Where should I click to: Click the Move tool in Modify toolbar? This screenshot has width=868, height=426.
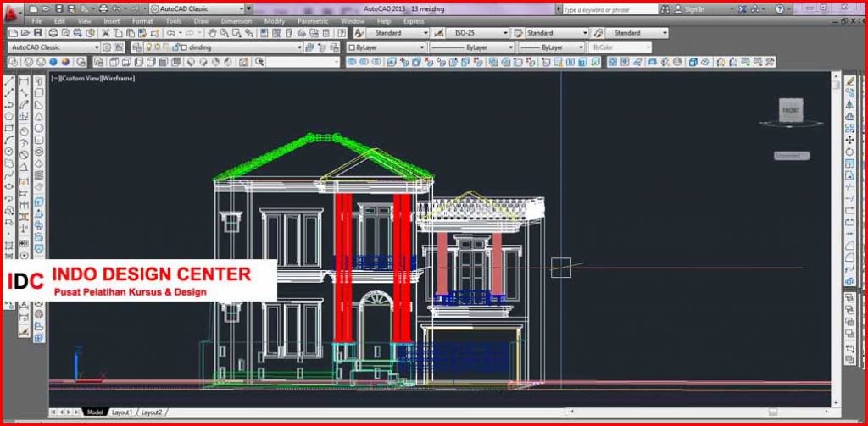(850, 140)
